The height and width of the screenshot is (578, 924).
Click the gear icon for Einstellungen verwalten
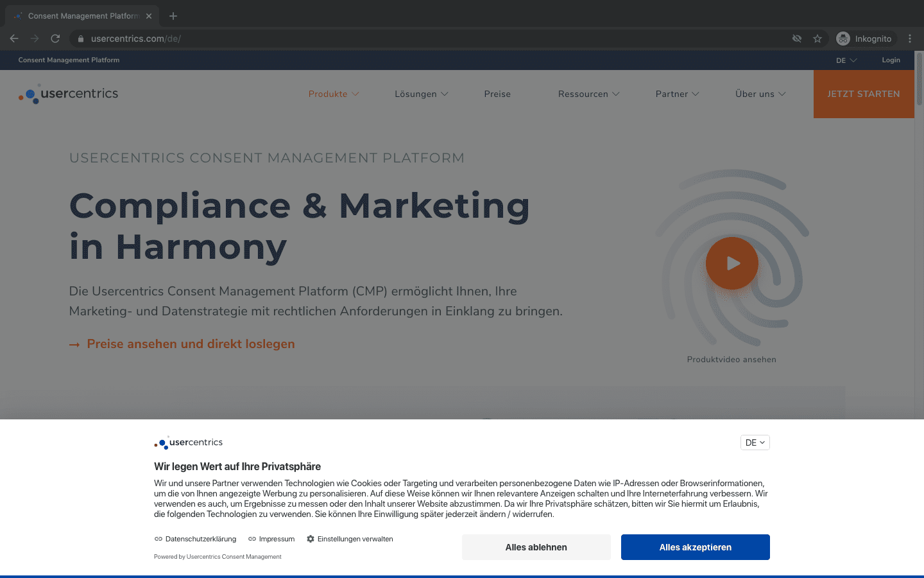click(x=311, y=539)
